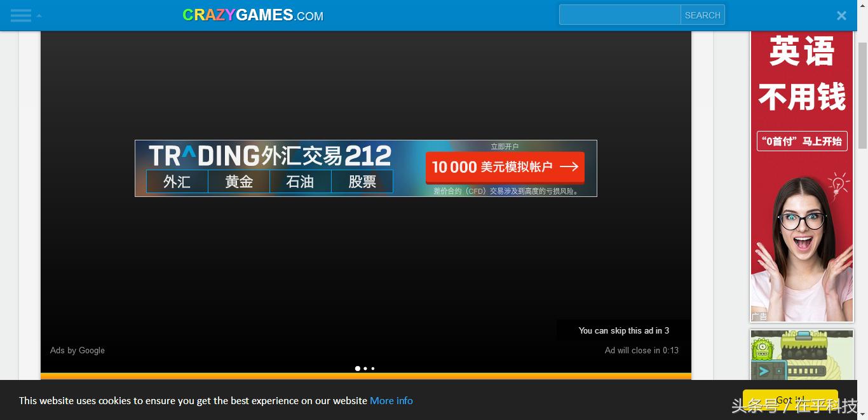Click the 0首付 马上开始 sidebar button

click(801, 141)
